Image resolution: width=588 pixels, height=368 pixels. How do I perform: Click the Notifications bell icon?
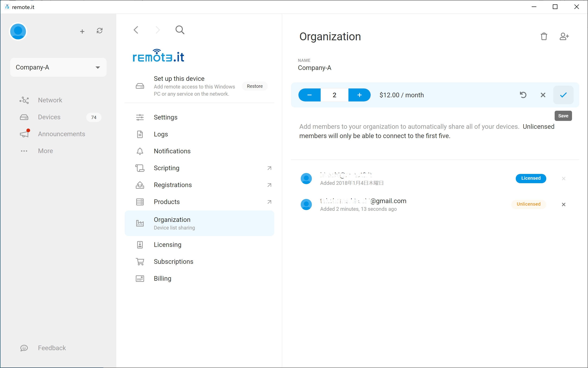pos(140,151)
